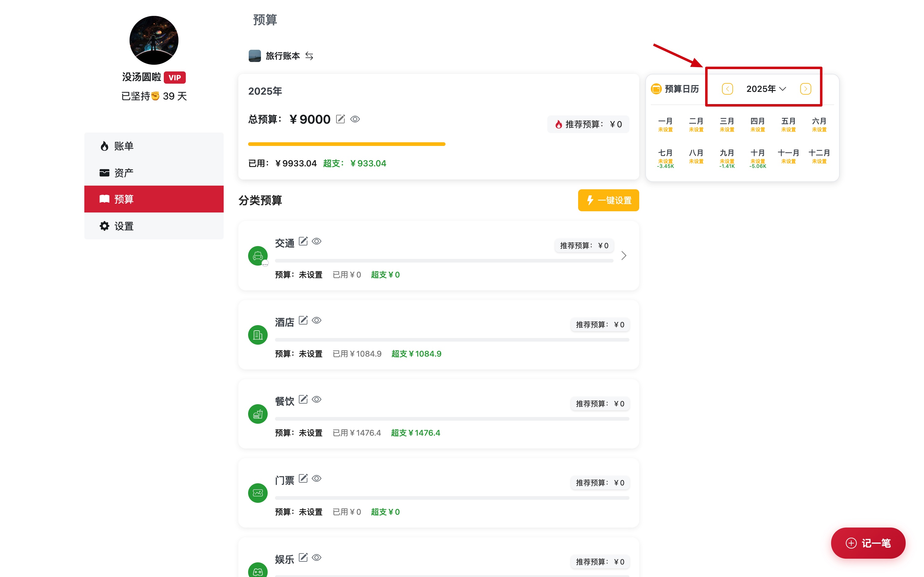Screen dimensions: 924x577
Task: Select the 交通 transport category icon
Action: coord(258,256)
